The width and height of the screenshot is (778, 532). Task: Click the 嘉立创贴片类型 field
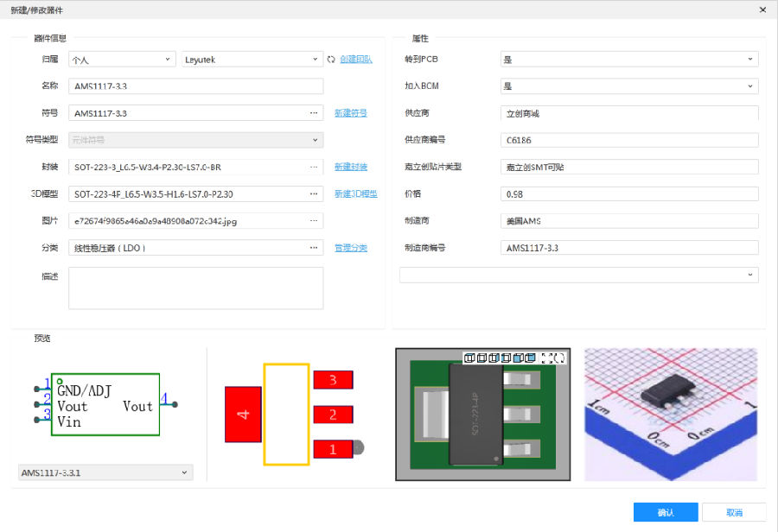coord(629,167)
